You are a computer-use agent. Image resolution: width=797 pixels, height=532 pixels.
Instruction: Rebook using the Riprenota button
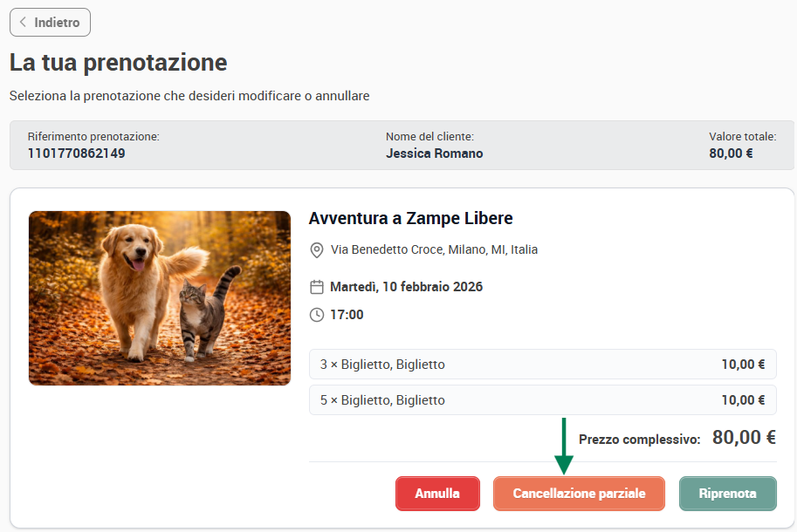coord(727,494)
